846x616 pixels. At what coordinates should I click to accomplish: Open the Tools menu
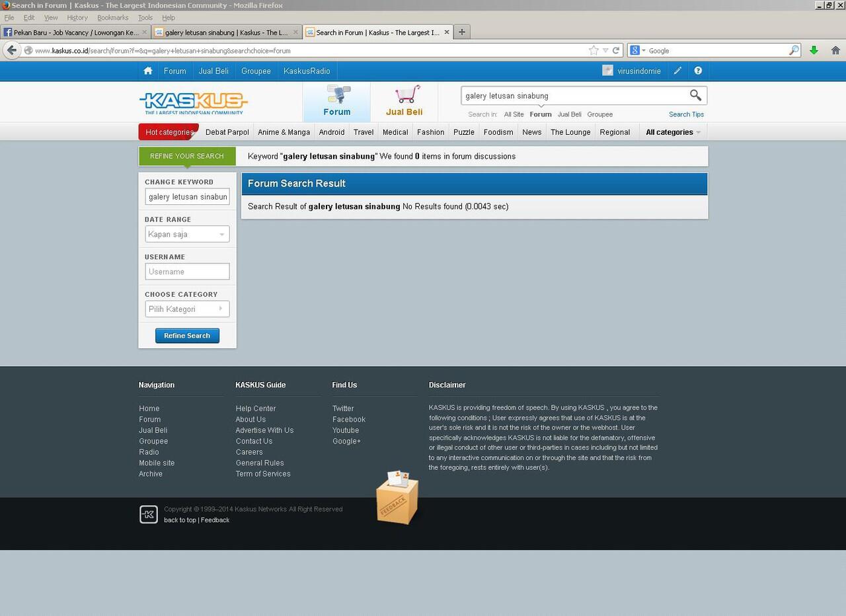tap(145, 18)
